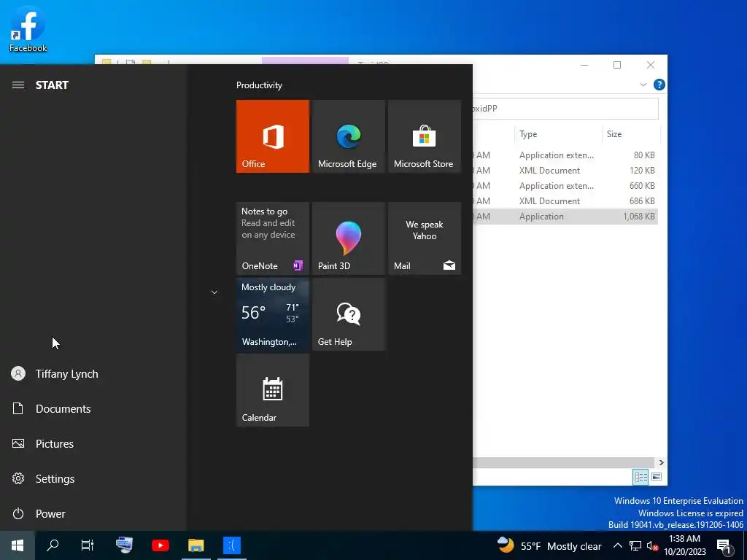Select the 1,068 KB Application row
The height and width of the screenshot is (560, 747).
pos(565,216)
